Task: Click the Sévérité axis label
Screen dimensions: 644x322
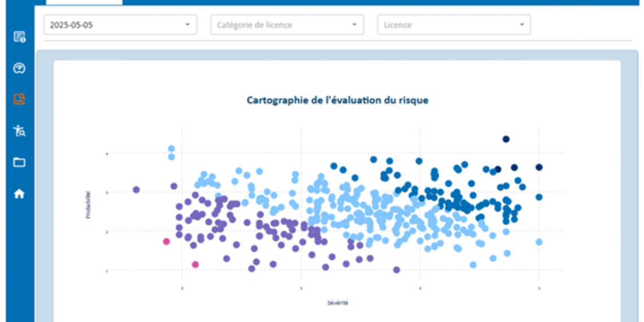Action: pyautogui.click(x=337, y=303)
